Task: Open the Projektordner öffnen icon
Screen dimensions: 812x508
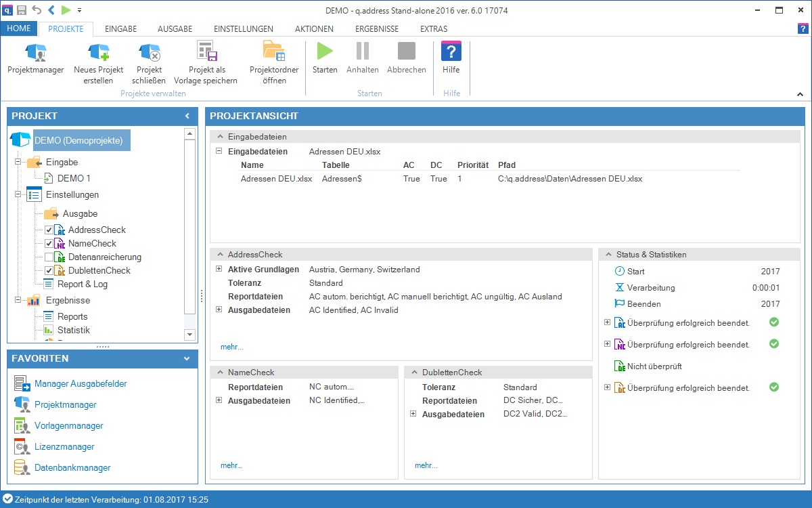Action: (273, 52)
